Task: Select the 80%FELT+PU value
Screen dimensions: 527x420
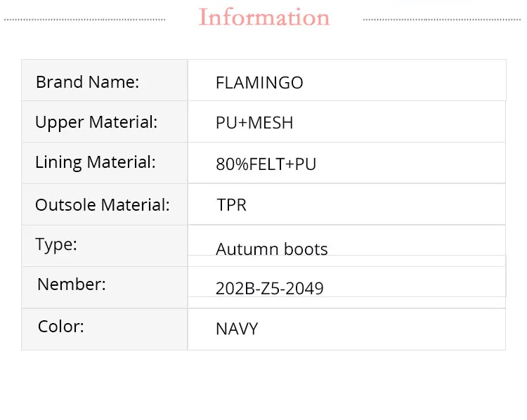Action: click(x=266, y=165)
